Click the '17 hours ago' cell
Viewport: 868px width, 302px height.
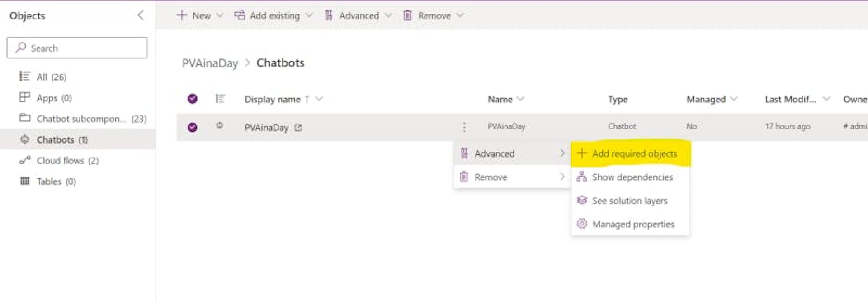(x=788, y=126)
